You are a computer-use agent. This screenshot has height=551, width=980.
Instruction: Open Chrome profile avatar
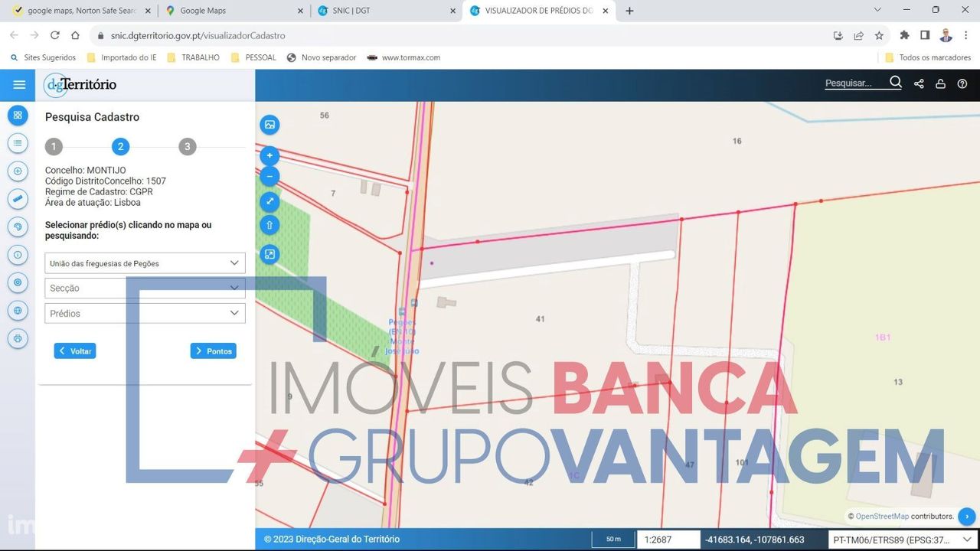[x=946, y=35]
